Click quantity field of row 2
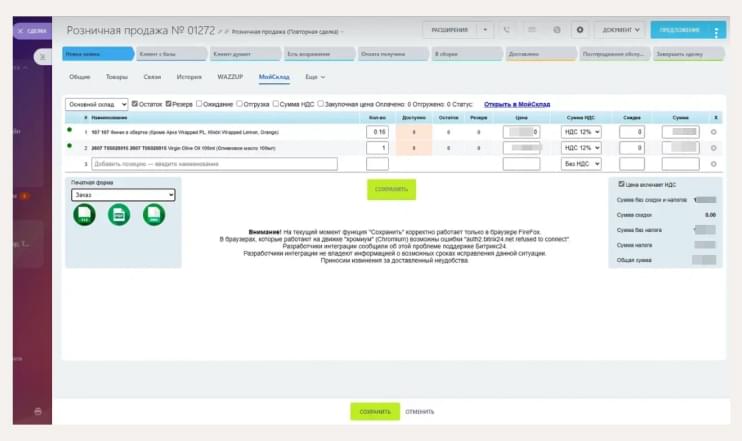This screenshot has width=742, height=441. [x=377, y=148]
